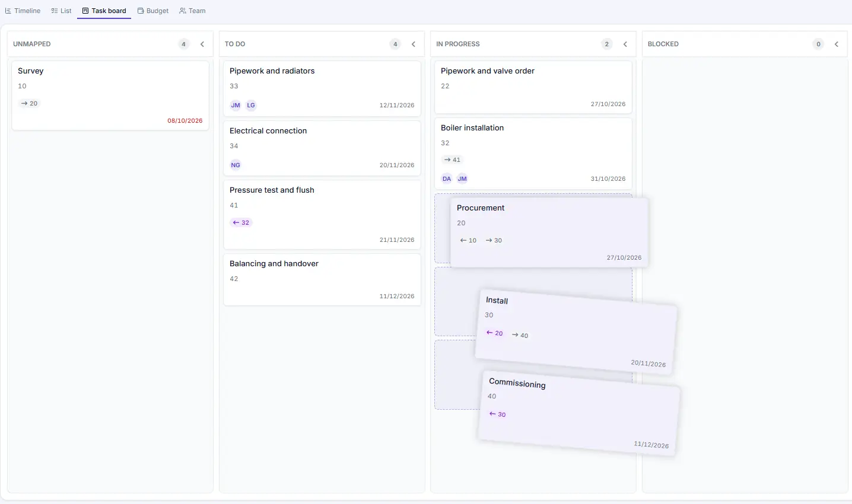
Task: Click LG avatar on Pipework and radiators
Action: click(251, 105)
